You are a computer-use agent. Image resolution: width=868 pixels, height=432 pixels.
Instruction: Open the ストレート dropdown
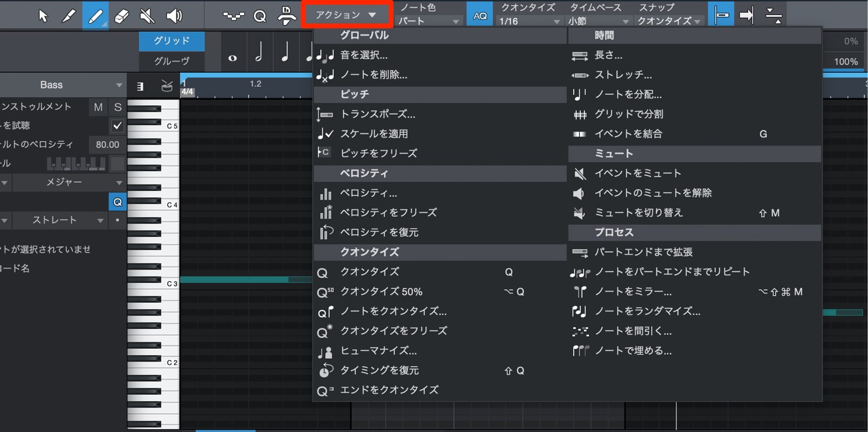pyautogui.click(x=59, y=220)
